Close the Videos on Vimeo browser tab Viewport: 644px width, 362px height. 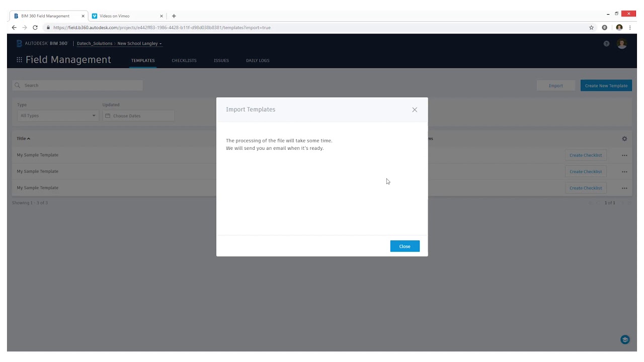tap(162, 16)
